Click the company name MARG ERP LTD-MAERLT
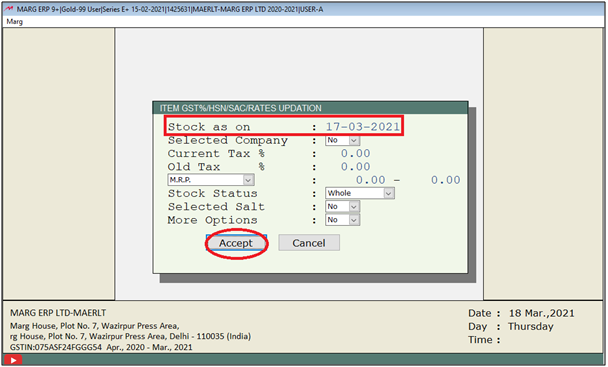608x367 pixels. click(58, 313)
